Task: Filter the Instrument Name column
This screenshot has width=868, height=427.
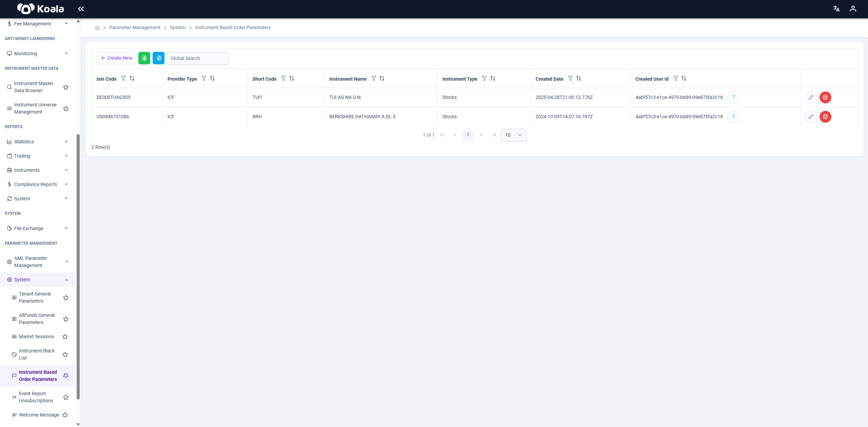Action: pos(374,79)
